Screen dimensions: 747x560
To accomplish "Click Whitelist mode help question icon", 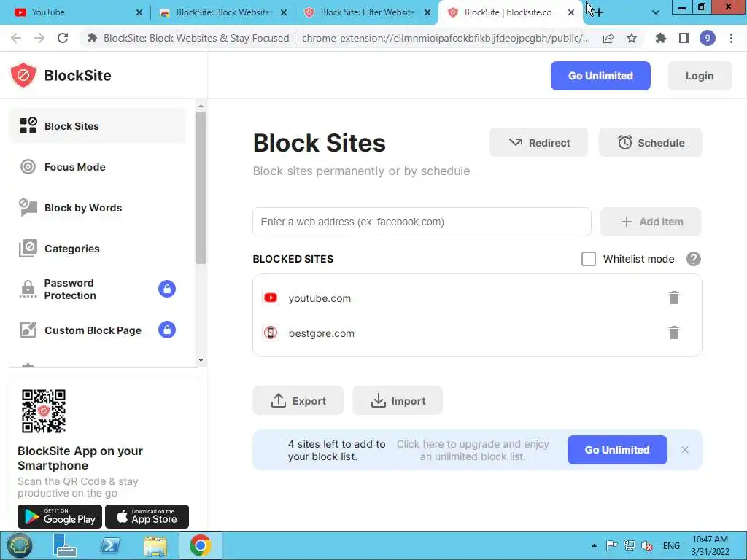I will (694, 259).
